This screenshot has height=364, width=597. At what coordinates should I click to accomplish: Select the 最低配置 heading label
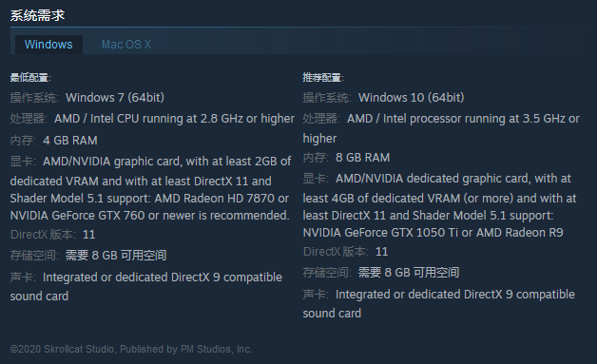30,78
